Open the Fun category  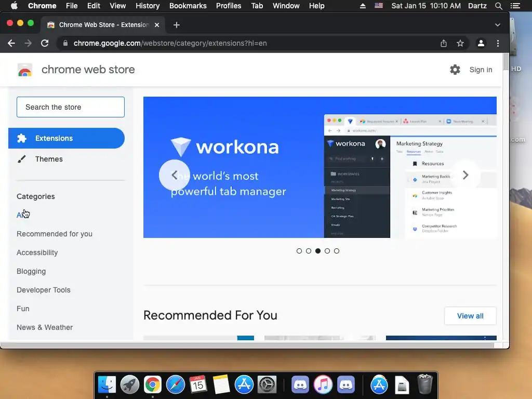click(23, 309)
